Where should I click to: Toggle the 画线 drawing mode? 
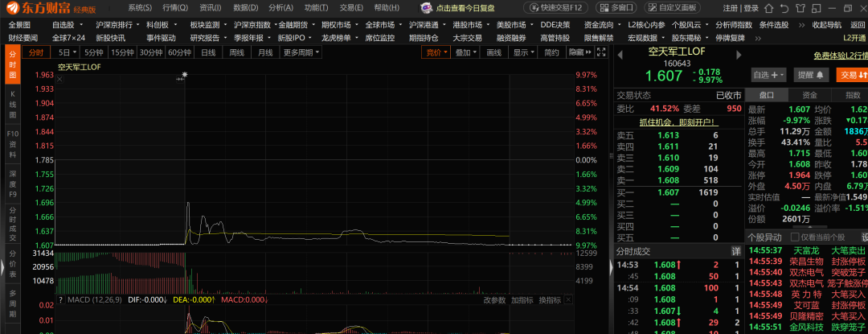tap(493, 52)
